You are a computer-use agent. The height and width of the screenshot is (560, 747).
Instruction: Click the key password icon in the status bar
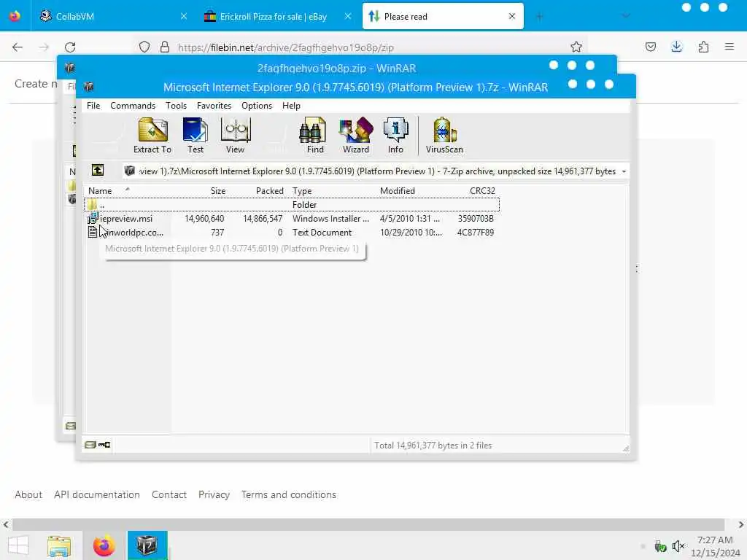pos(104,445)
